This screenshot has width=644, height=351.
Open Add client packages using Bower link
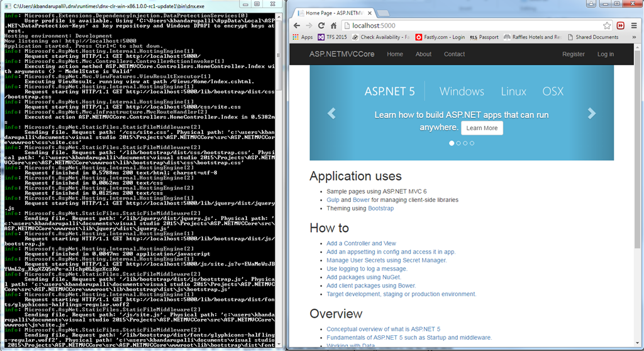tap(371, 286)
